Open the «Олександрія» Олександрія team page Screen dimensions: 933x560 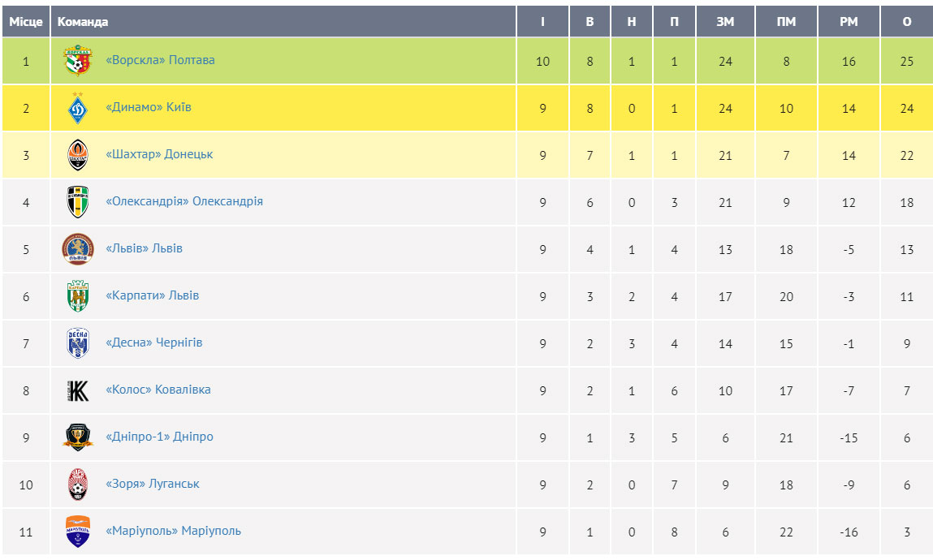pyautogui.click(x=184, y=201)
